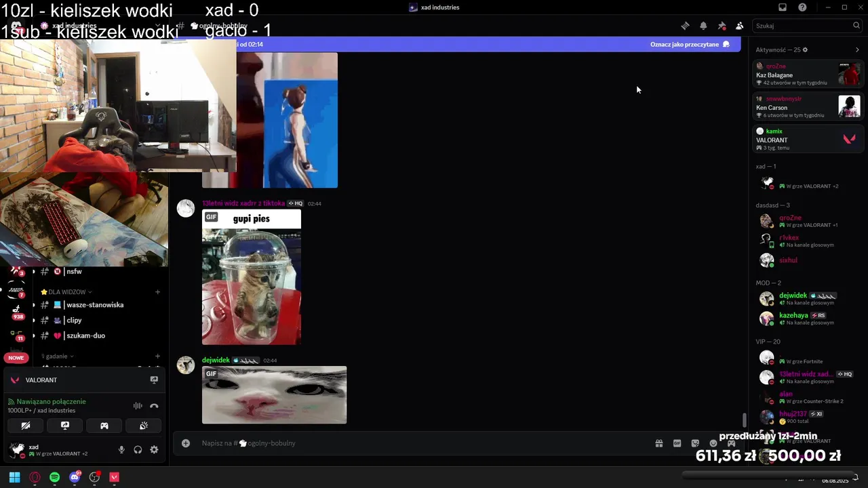Open Discord from the taskbar

click(x=75, y=477)
